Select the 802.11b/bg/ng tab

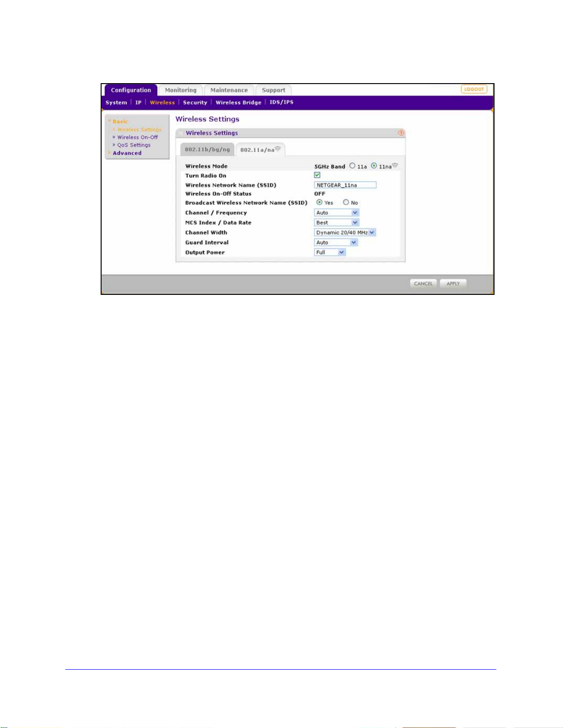(x=207, y=150)
